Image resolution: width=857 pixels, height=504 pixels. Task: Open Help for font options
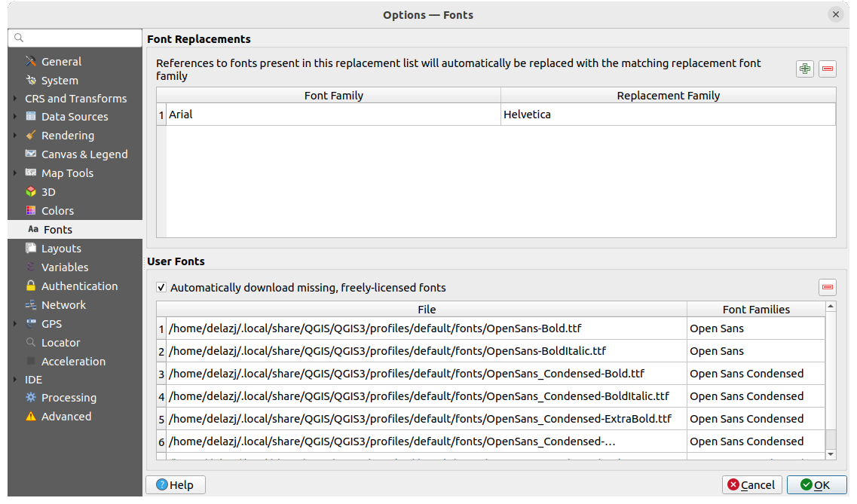coord(175,484)
